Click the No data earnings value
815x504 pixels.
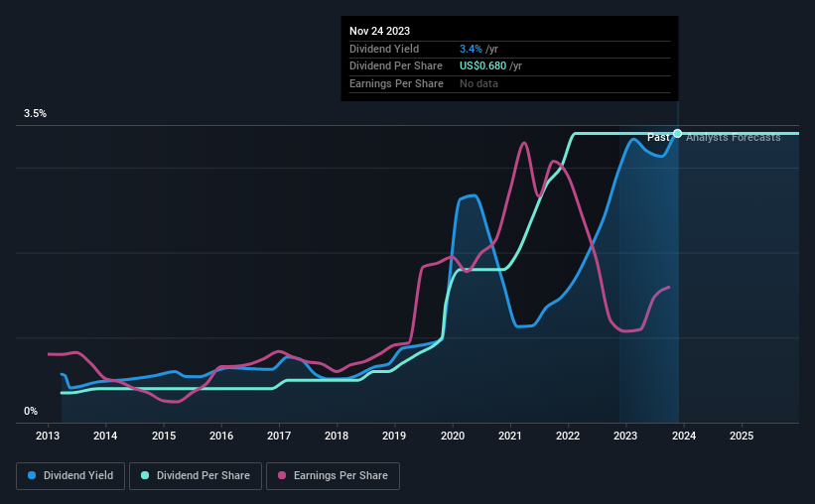coord(478,83)
